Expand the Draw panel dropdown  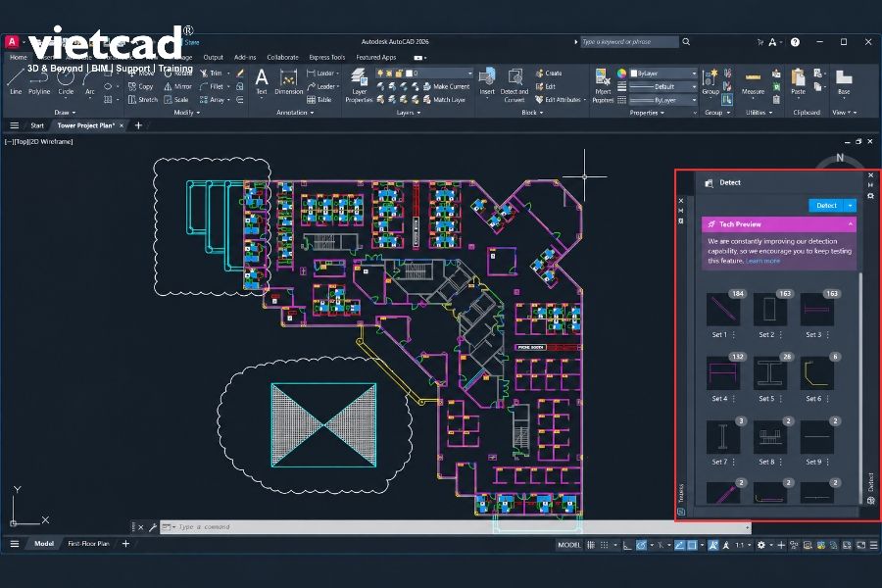tap(66, 113)
